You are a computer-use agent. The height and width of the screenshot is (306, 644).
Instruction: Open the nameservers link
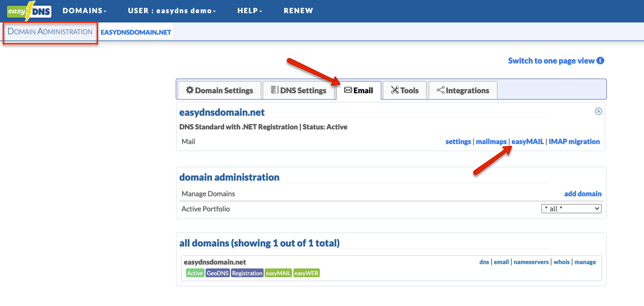point(531,262)
